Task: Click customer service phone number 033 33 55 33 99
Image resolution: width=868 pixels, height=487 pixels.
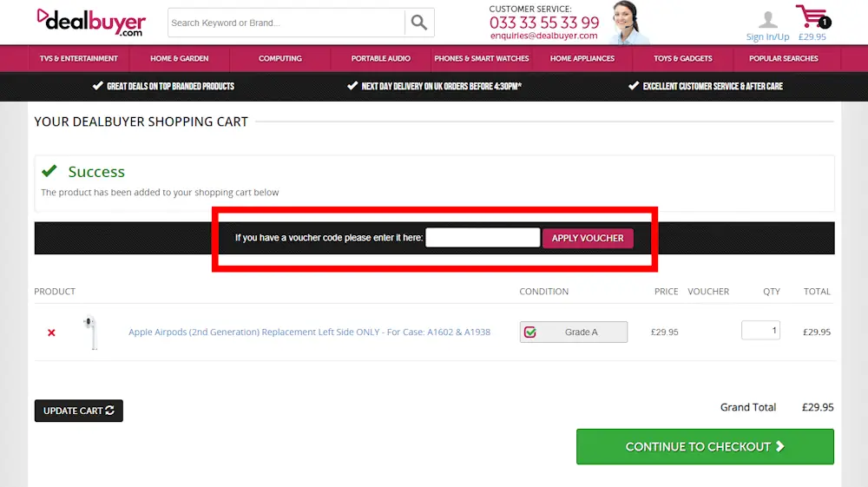Action: [544, 23]
